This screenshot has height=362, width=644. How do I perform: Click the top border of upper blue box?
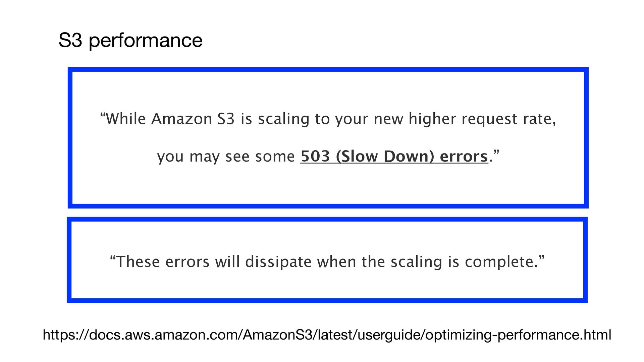(x=328, y=70)
